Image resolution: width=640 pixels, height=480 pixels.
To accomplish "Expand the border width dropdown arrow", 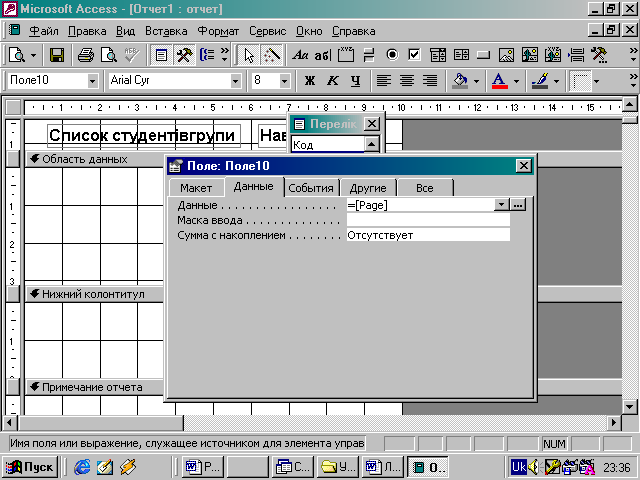I will click(x=596, y=81).
